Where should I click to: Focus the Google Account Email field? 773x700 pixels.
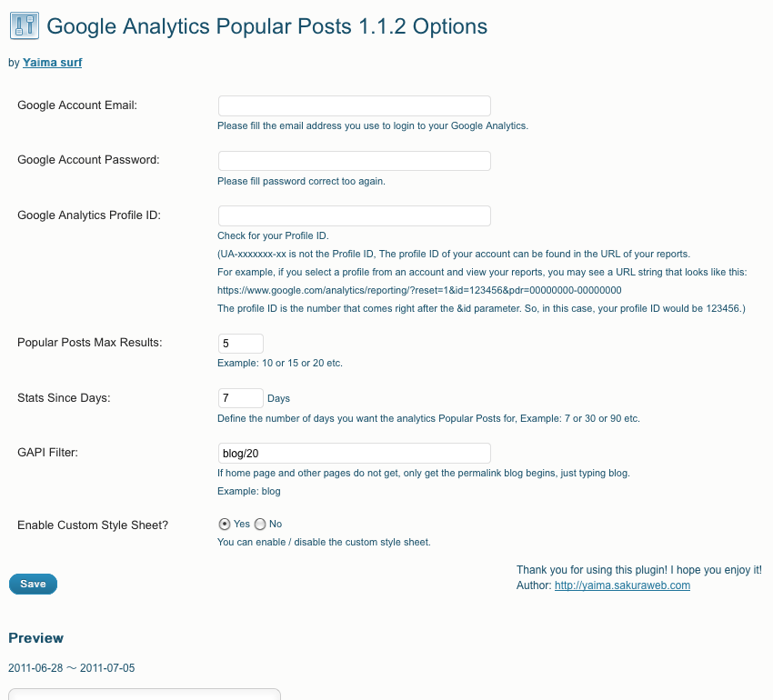[x=355, y=106]
